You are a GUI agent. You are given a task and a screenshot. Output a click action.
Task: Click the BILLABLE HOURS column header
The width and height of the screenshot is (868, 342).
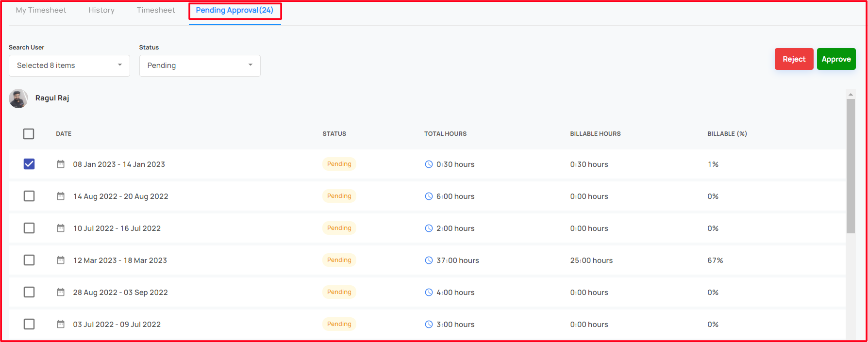point(595,134)
